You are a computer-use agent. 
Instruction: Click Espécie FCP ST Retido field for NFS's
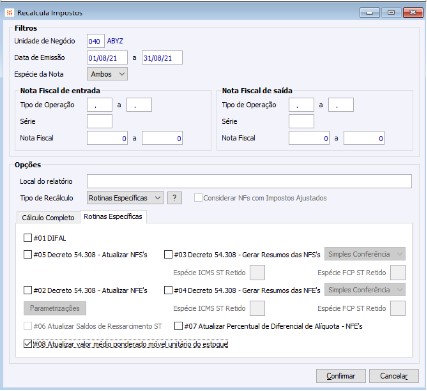[x=398, y=273]
